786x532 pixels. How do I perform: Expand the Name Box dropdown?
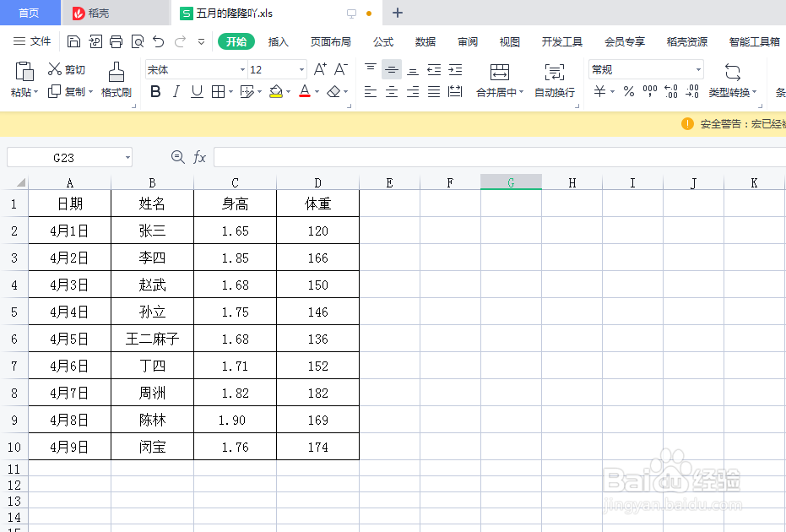127,158
